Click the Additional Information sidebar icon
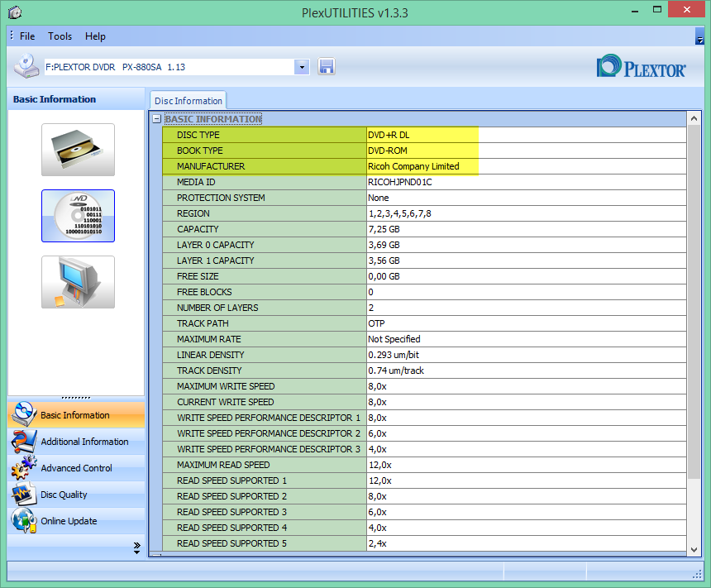This screenshot has height=588, width=711. [x=24, y=441]
